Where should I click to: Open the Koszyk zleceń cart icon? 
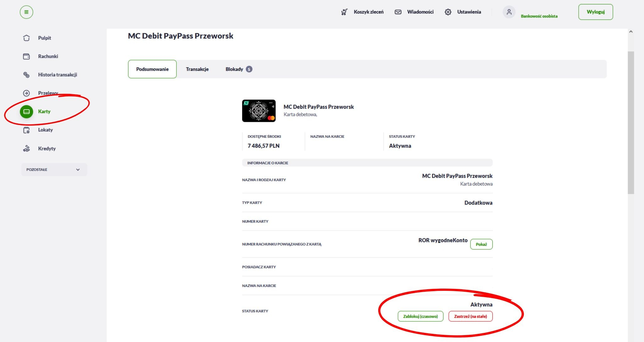pos(344,12)
